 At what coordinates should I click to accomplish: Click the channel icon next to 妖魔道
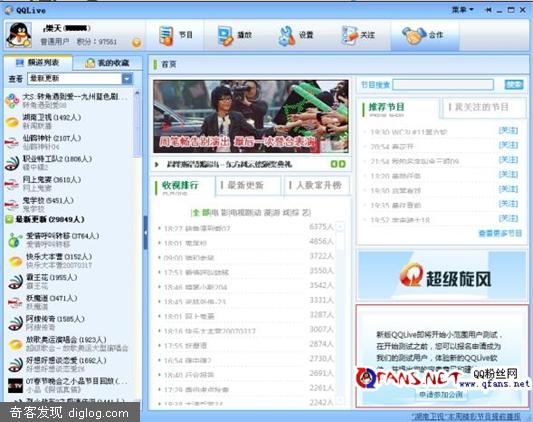point(15,302)
